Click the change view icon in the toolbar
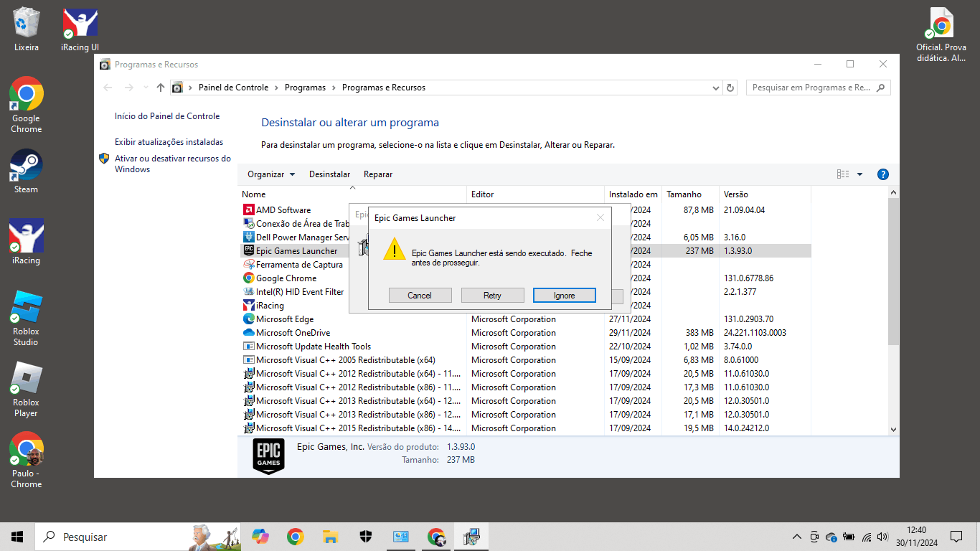This screenshot has width=980, height=551. tap(843, 174)
